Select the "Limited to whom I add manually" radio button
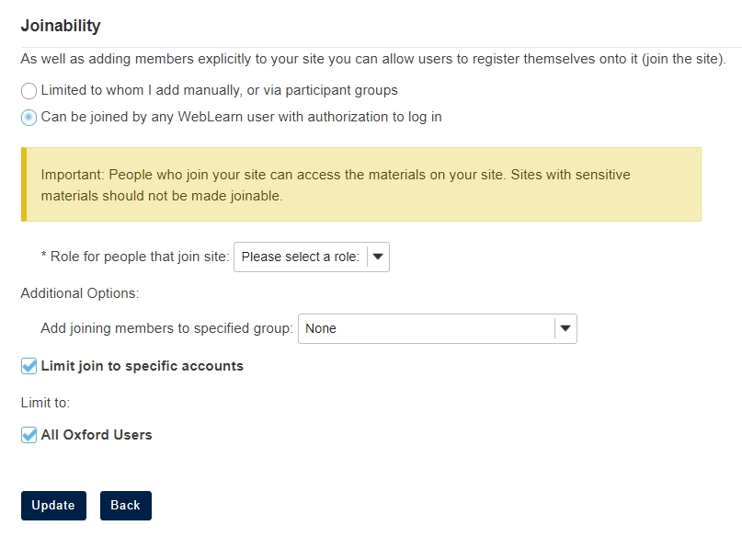Screen dimensions: 742x560 point(29,91)
